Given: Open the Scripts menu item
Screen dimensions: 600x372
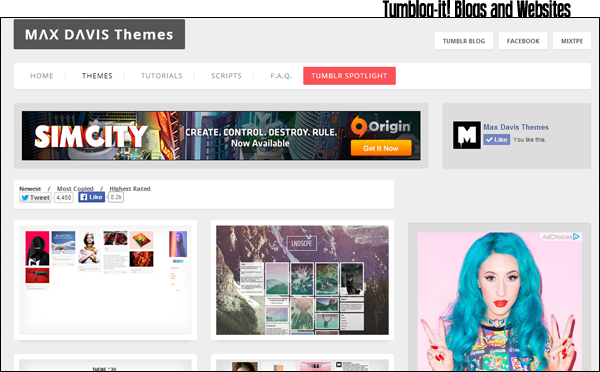Looking at the screenshot, I should (226, 76).
